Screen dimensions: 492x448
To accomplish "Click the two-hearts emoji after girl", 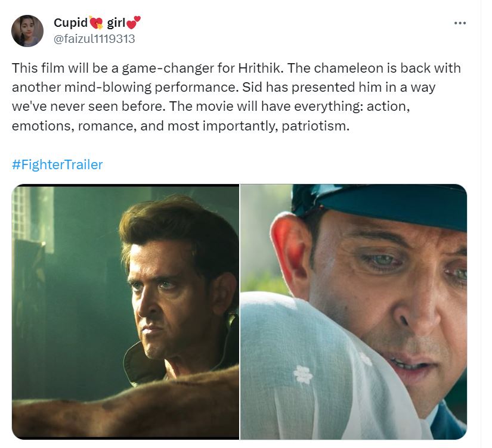I will tap(134, 23).
